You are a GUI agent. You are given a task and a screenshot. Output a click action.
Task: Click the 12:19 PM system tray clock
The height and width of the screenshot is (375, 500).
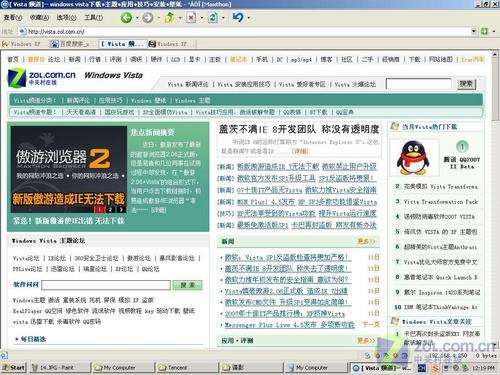[x=483, y=368]
